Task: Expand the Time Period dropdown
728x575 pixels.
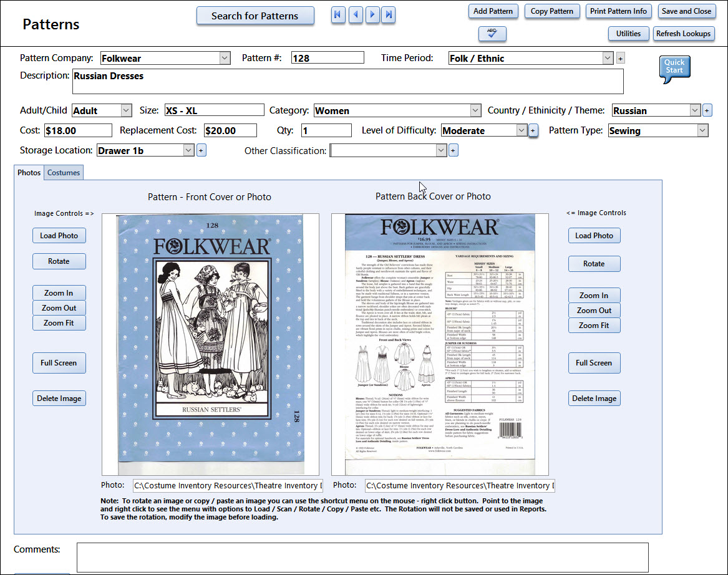Action: pos(608,58)
